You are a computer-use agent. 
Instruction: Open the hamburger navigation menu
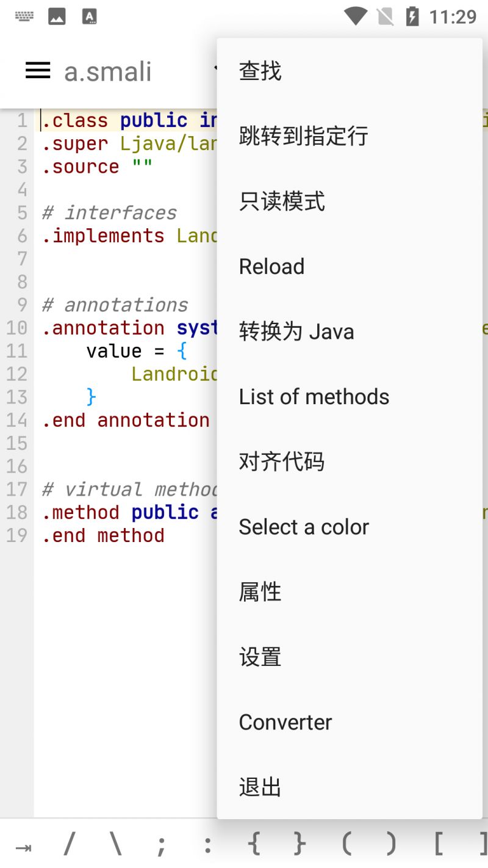(x=38, y=71)
